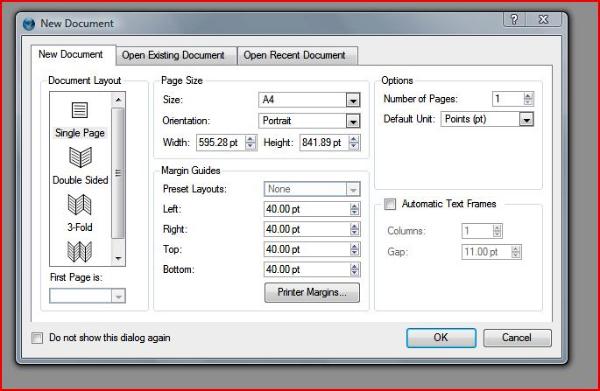Switch to Open Existing Document tab
Image resolution: width=600 pixels, height=391 pixels.
[x=173, y=55]
